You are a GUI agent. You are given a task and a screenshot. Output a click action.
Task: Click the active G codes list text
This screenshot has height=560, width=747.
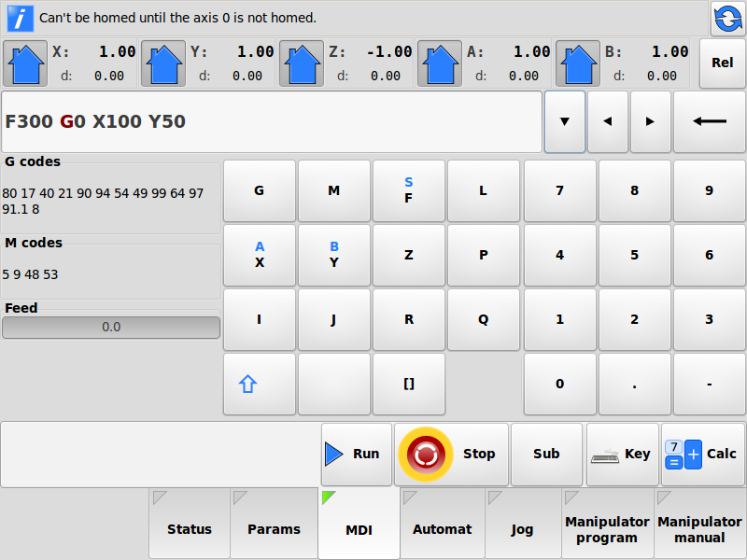pos(103,201)
